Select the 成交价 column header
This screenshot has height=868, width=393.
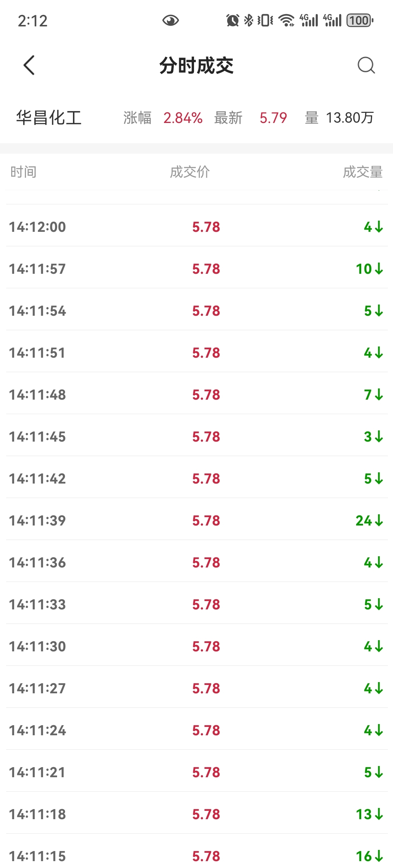point(190,172)
